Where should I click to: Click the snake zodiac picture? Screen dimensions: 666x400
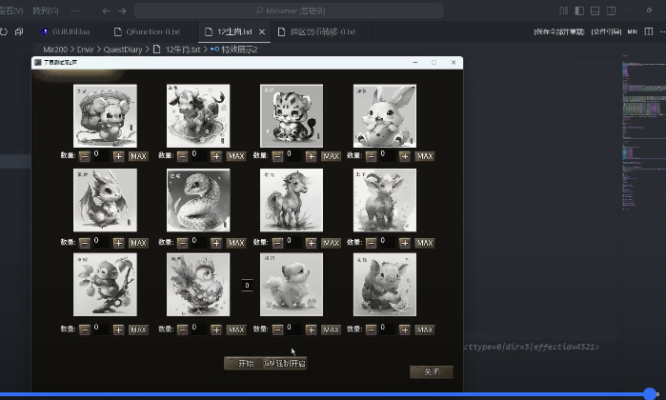[198, 200]
